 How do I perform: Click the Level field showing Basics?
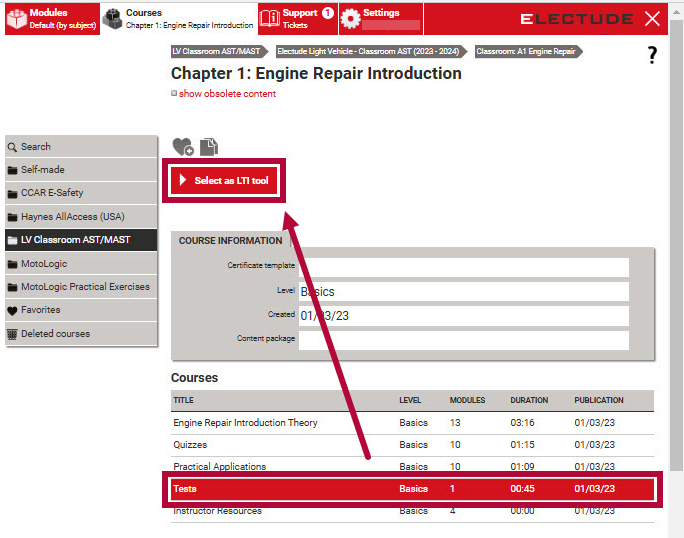tap(464, 291)
